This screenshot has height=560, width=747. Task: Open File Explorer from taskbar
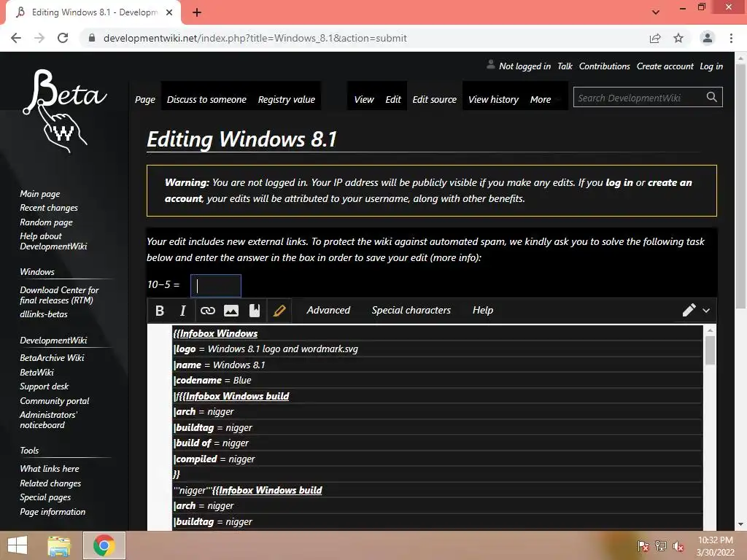[x=59, y=545]
